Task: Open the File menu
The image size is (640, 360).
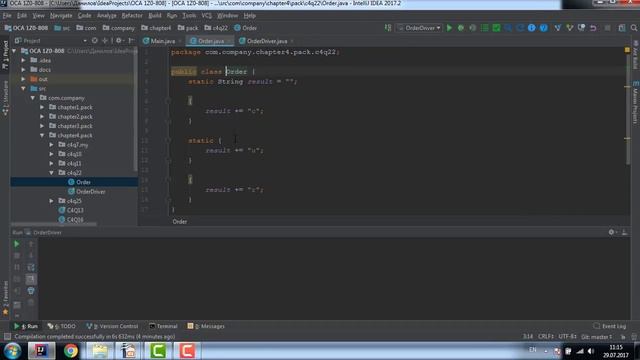Action: point(7,16)
